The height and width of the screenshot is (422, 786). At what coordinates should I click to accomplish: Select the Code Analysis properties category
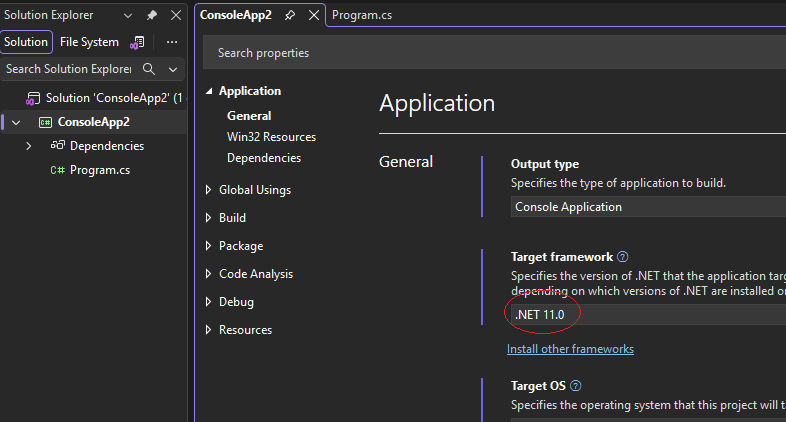(x=256, y=274)
